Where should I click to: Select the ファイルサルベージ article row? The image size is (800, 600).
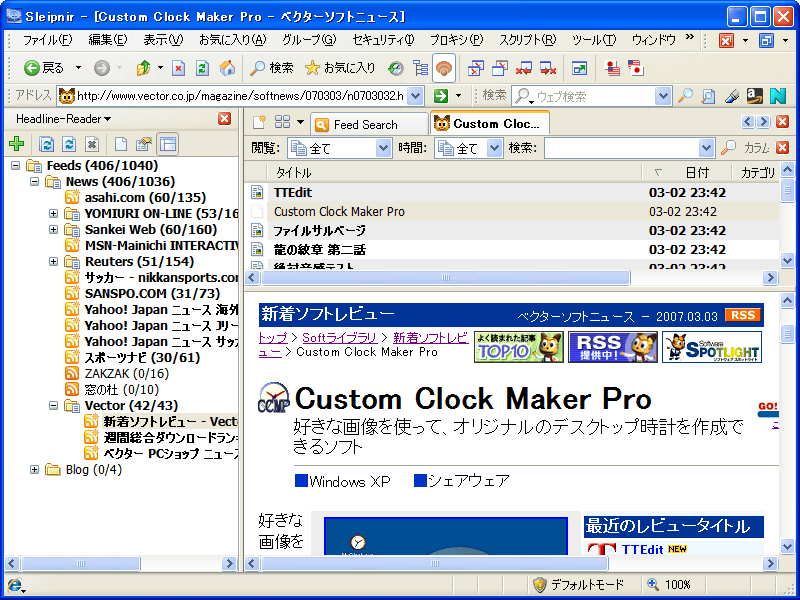(512, 231)
